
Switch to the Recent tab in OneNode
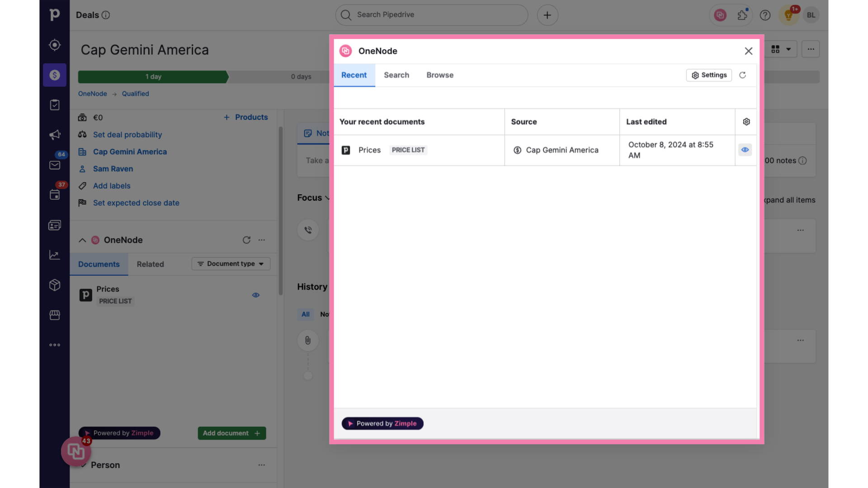pos(354,75)
